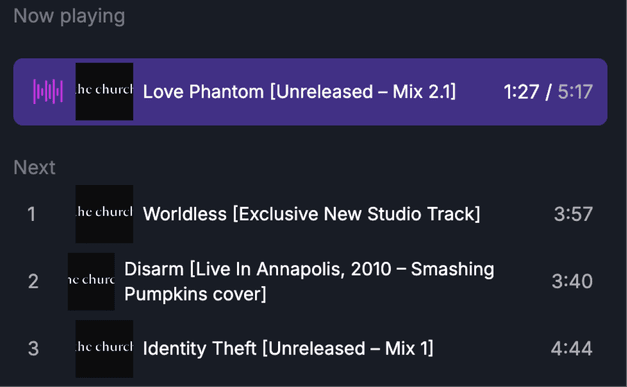Viewport: 627px width, 387px height.
Task: Open the Worldless track album cover
Action: pyautogui.click(x=104, y=214)
